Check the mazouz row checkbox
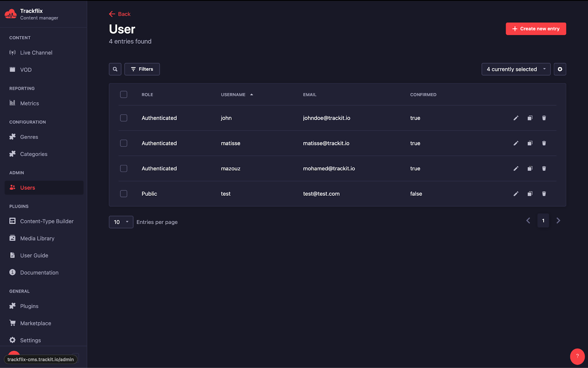Screen dimensions: 588x368 123,169
